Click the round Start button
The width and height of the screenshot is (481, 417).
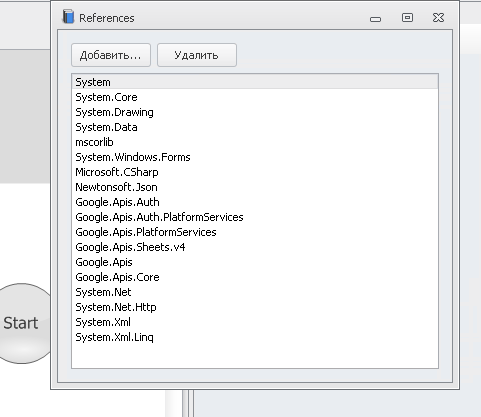[x=22, y=323]
